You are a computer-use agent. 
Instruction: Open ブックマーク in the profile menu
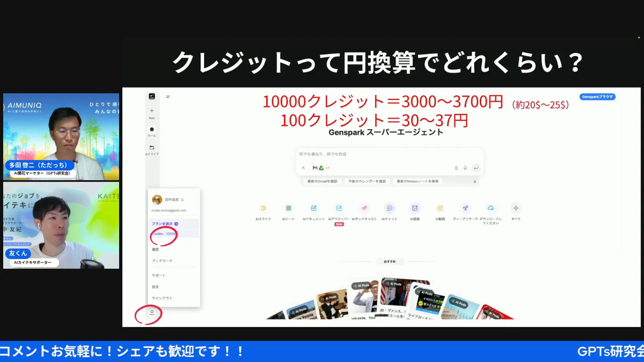pos(162,261)
